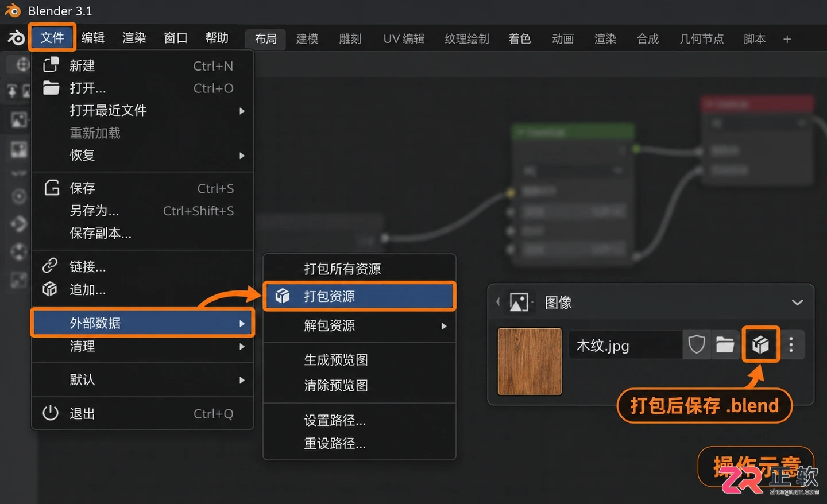Add a new workspace with the plus icon
Viewport: 827px width, 504px height.
pos(787,39)
